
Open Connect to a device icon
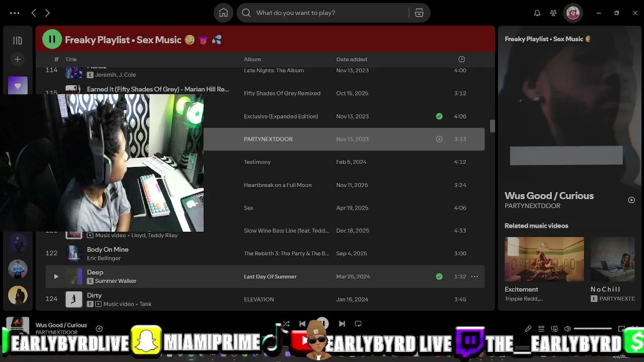tap(554, 329)
